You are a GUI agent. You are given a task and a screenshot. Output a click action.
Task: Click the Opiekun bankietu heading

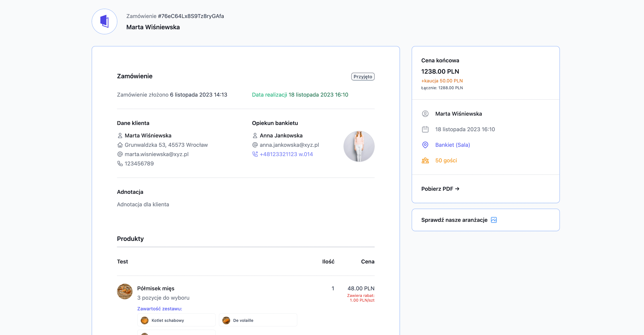point(275,123)
